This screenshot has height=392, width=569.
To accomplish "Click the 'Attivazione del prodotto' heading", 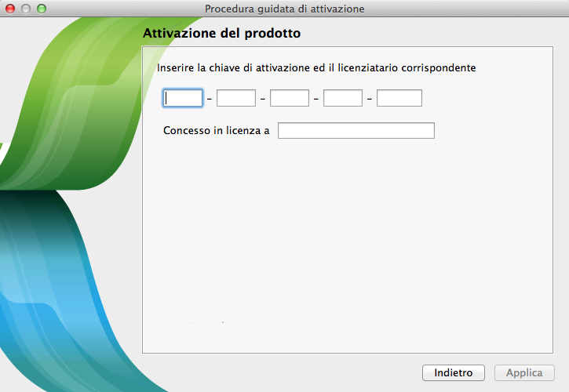I will (x=221, y=34).
